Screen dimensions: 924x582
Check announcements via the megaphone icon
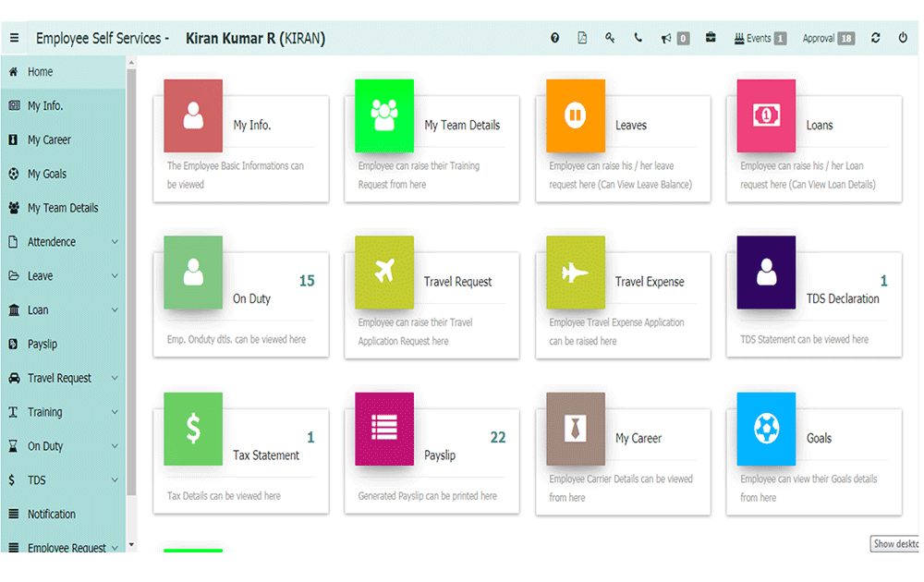[x=668, y=38]
